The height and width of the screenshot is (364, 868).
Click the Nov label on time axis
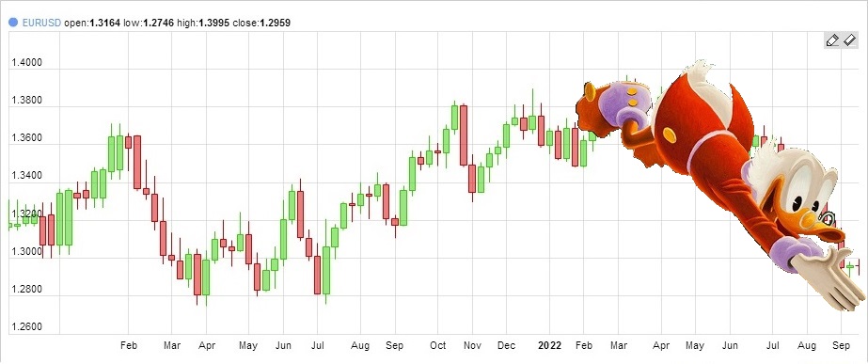tap(472, 346)
